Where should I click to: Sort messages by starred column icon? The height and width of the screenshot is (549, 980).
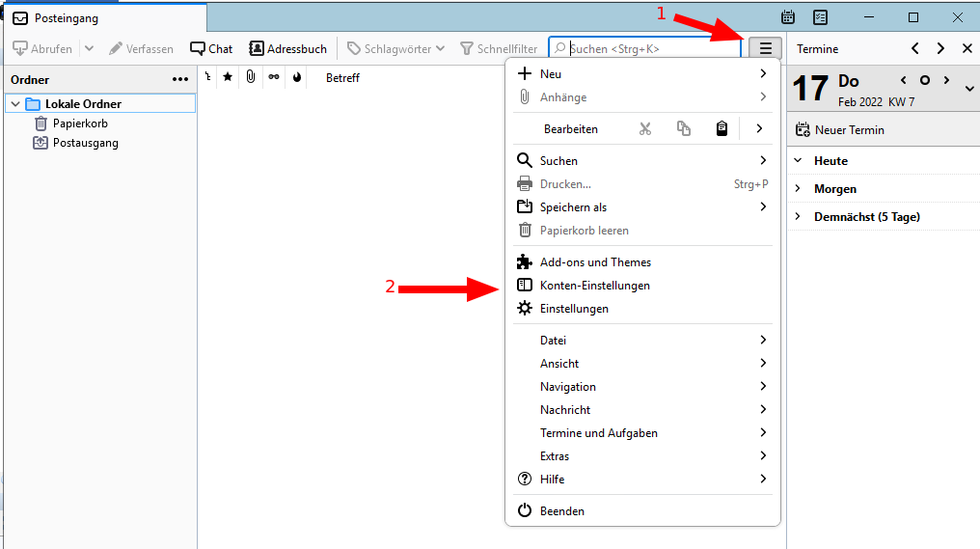228,77
